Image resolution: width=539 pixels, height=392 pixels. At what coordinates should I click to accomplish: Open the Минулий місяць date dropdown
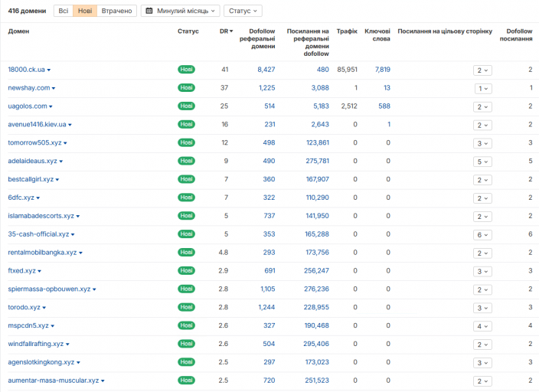point(181,11)
